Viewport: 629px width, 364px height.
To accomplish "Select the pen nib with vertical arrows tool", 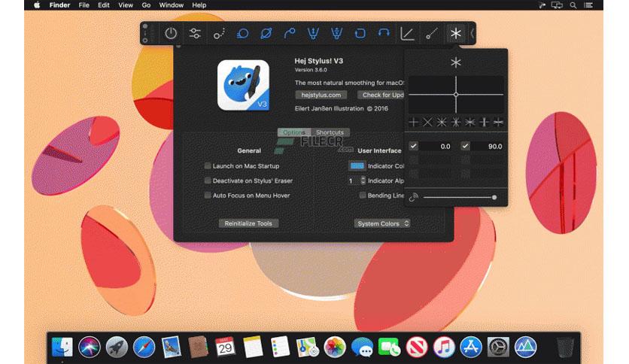I will tap(313, 33).
